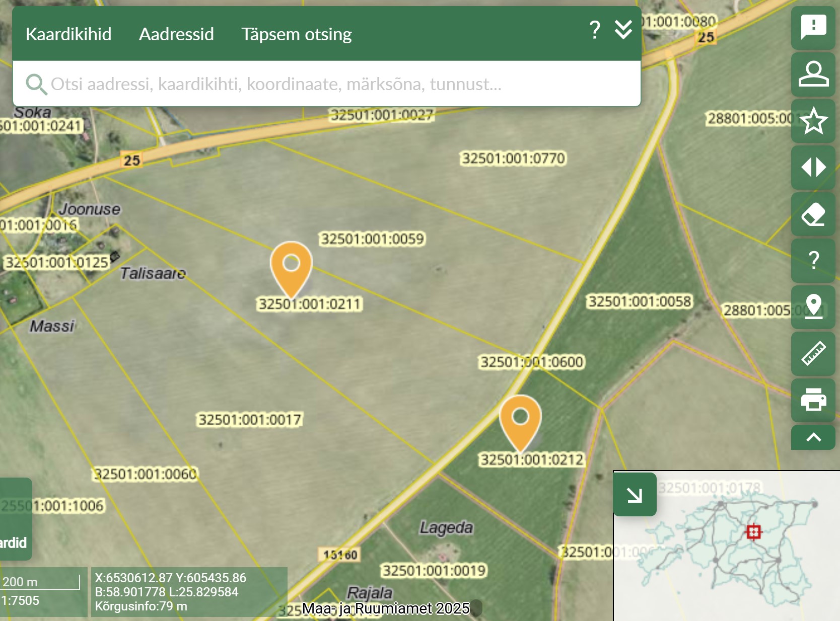Click the orange pin on parcel 32501:001:0211
This screenshot has width=840, height=621.
pyautogui.click(x=291, y=266)
